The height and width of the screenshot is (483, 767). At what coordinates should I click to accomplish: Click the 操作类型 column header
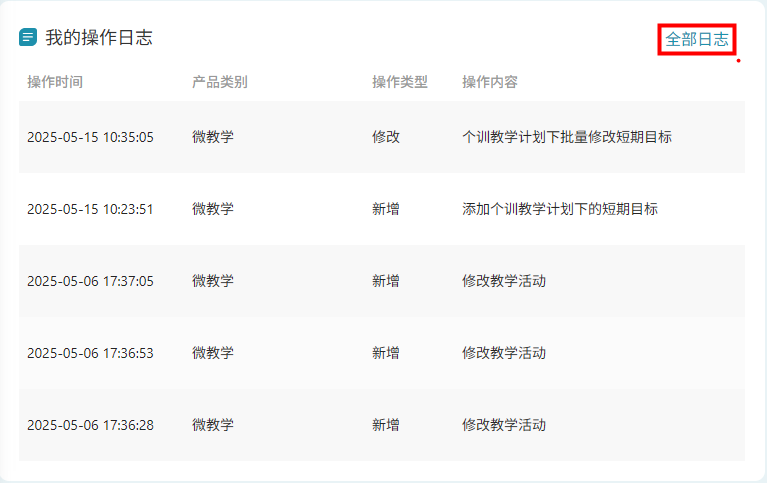pos(400,82)
